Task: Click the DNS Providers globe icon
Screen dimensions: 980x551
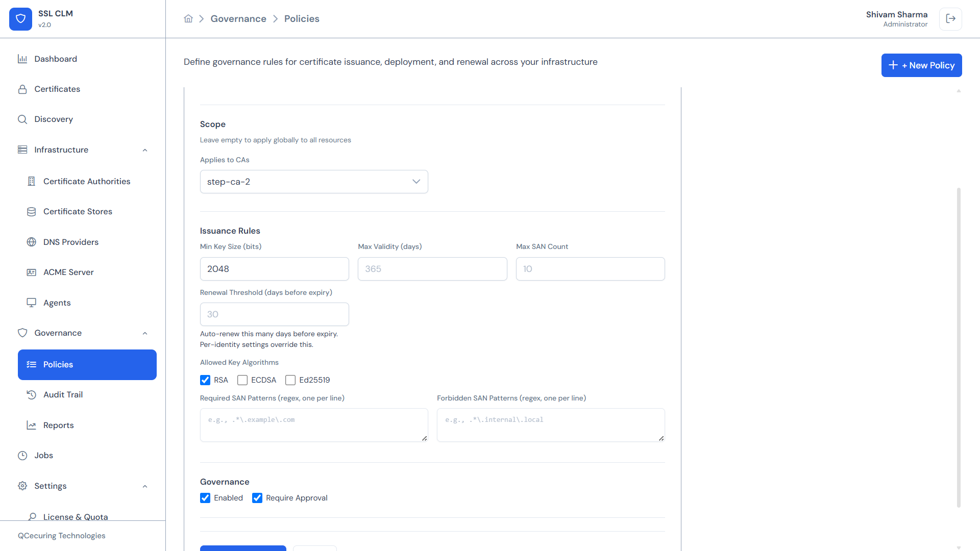Action: [32, 242]
